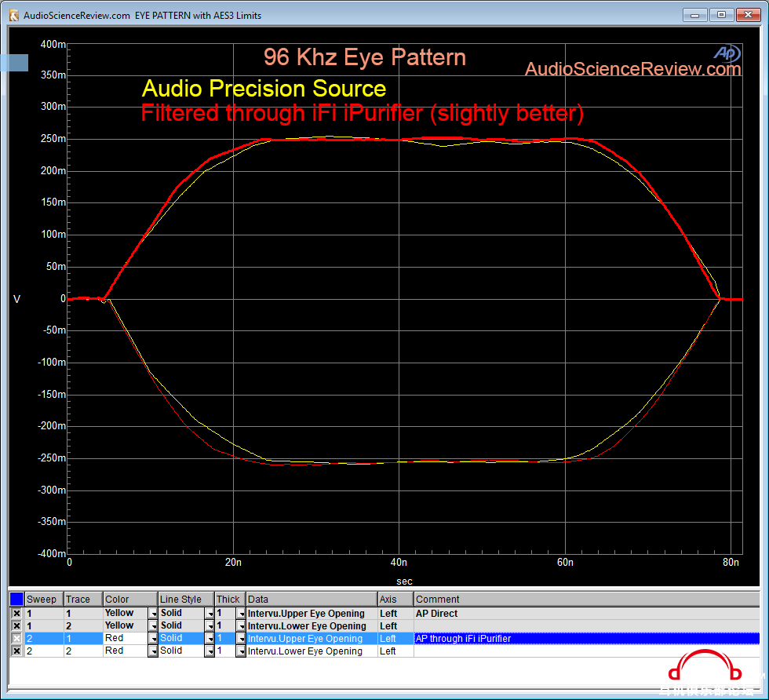The width and height of the screenshot is (769, 700).
Task: Open Line Style dropdown for Sweep 2 Trace 2
Action: (x=210, y=651)
